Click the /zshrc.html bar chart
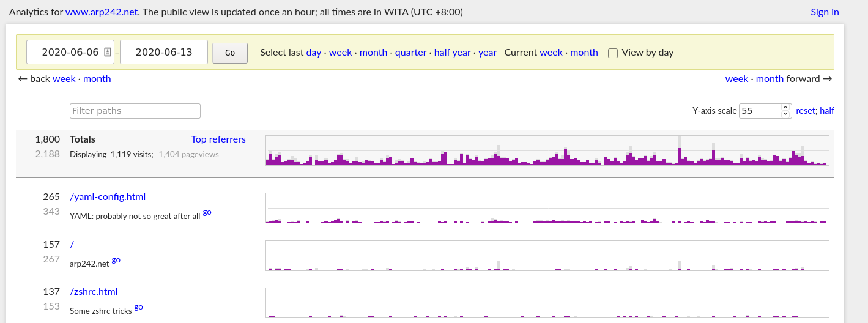This screenshot has width=868, height=323. [547, 303]
